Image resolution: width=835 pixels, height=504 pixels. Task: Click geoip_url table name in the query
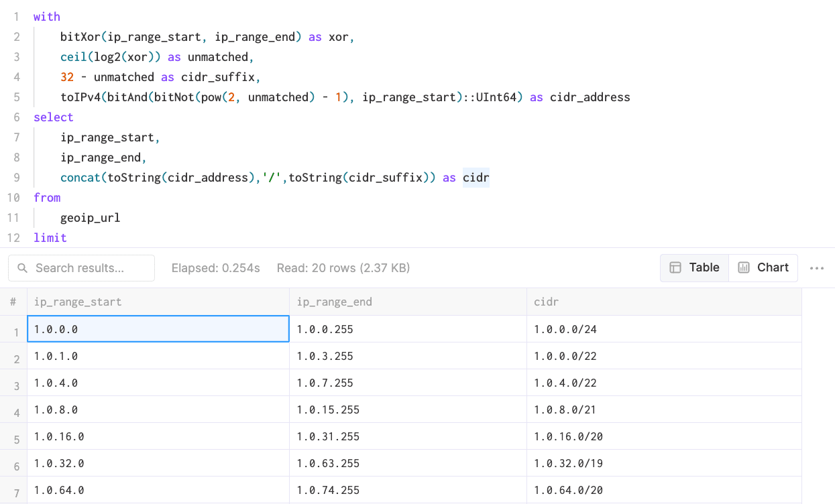click(x=90, y=218)
